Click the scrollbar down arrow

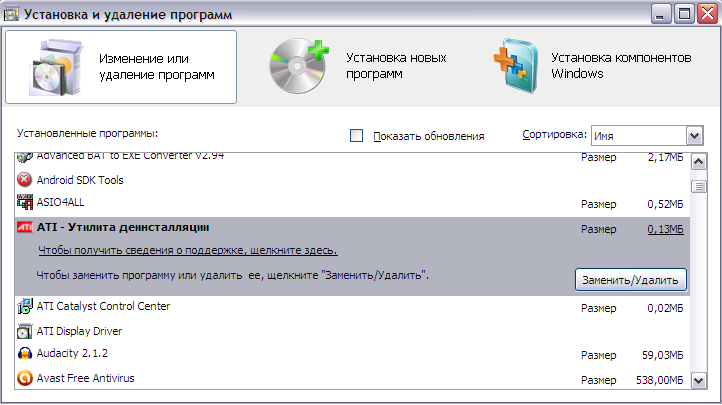tap(699, 381)
